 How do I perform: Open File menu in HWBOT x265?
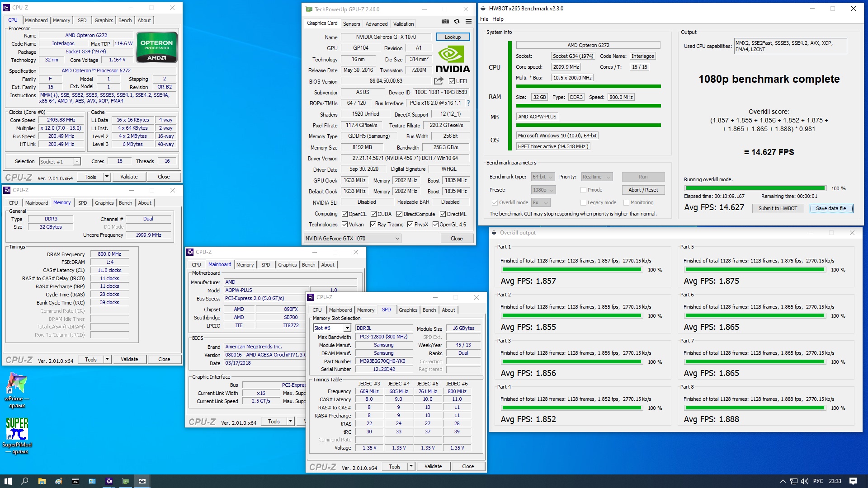(484, 19)
